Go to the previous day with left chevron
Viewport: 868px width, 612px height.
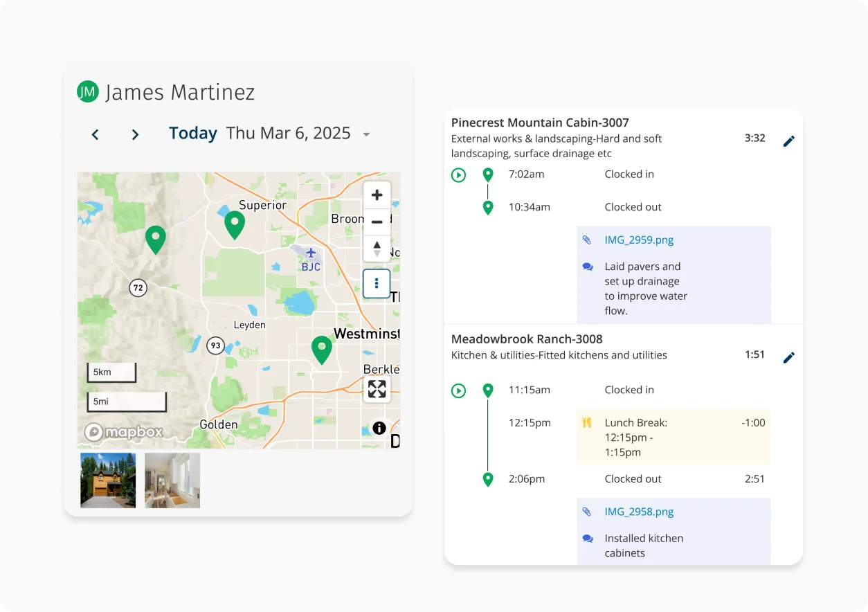tap(95, 134)
